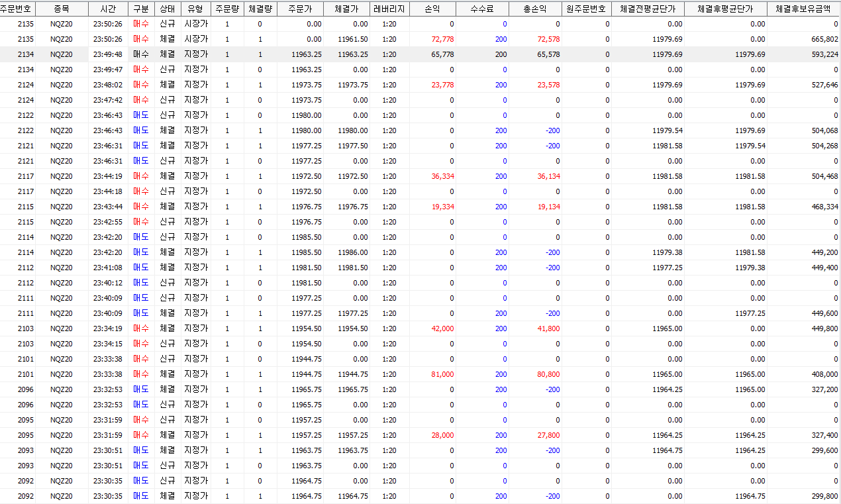841x504 pixels.
Task: Sort the table by 시간 header
Action: [x=107, y=9]
